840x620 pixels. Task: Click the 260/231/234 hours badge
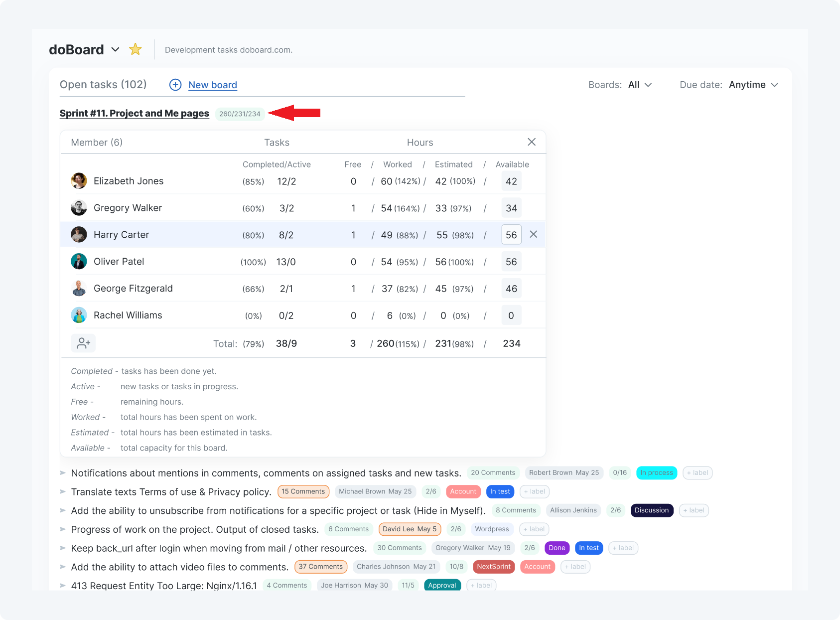pyautogui.click(x=240, y=114)
